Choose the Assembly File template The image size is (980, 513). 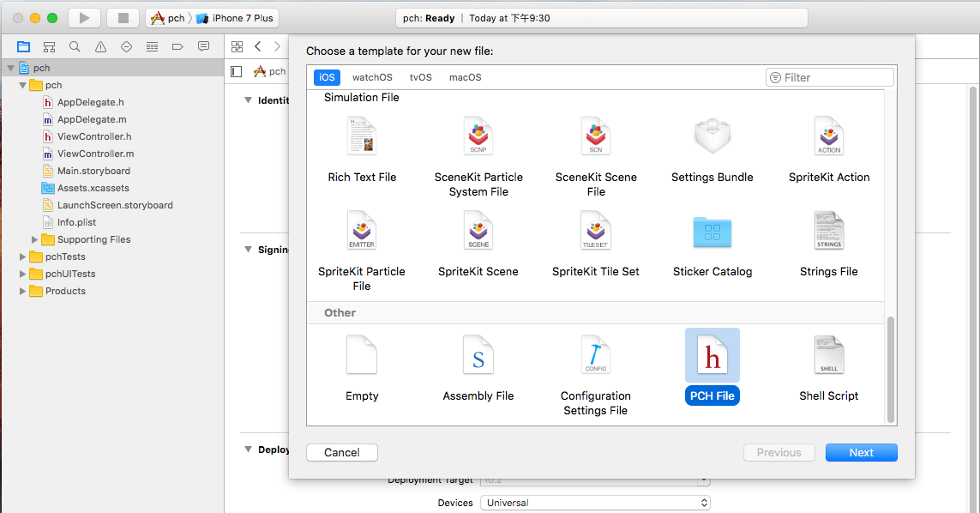click(x=478, y=355)
